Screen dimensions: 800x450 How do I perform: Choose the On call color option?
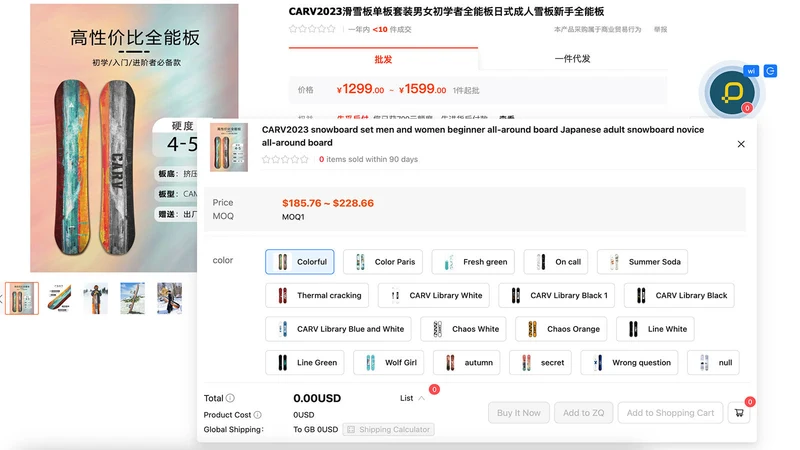coord(556,262)
